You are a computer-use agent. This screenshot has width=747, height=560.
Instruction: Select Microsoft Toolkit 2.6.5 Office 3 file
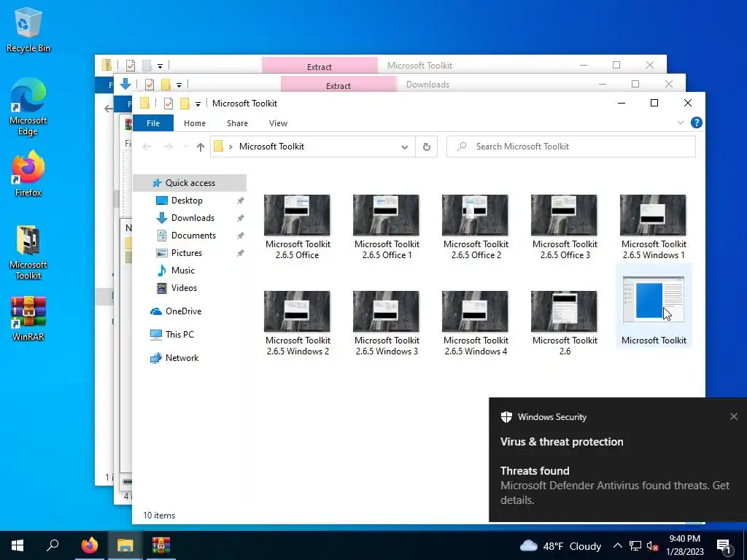click(x=564, y=227)
